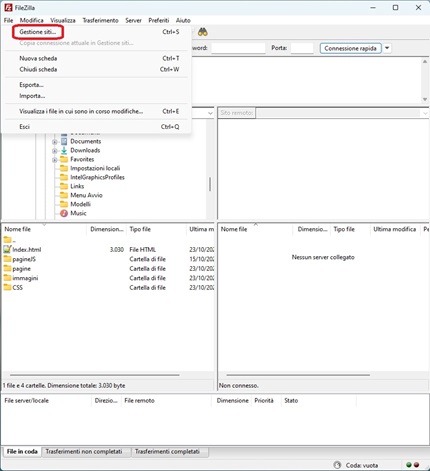Click the queue status icon beside Coda: vuota

pyautogui.click(x=337, y=465)
